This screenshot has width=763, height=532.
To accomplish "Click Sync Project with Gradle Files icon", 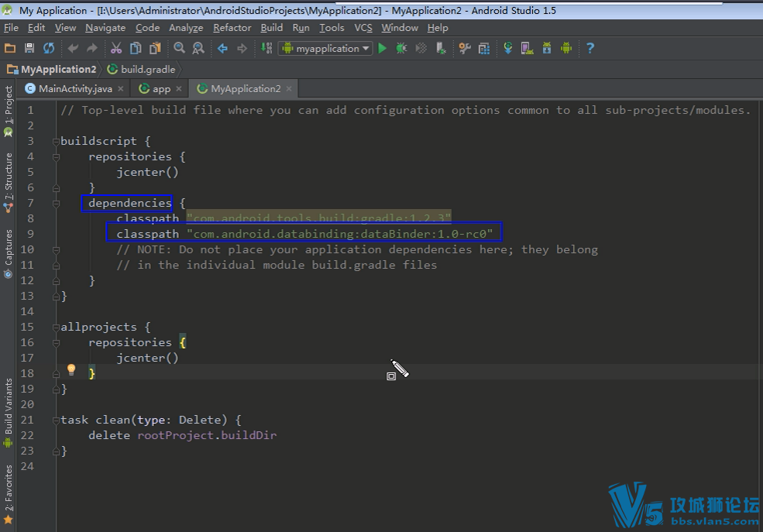I will click(508, 48).
